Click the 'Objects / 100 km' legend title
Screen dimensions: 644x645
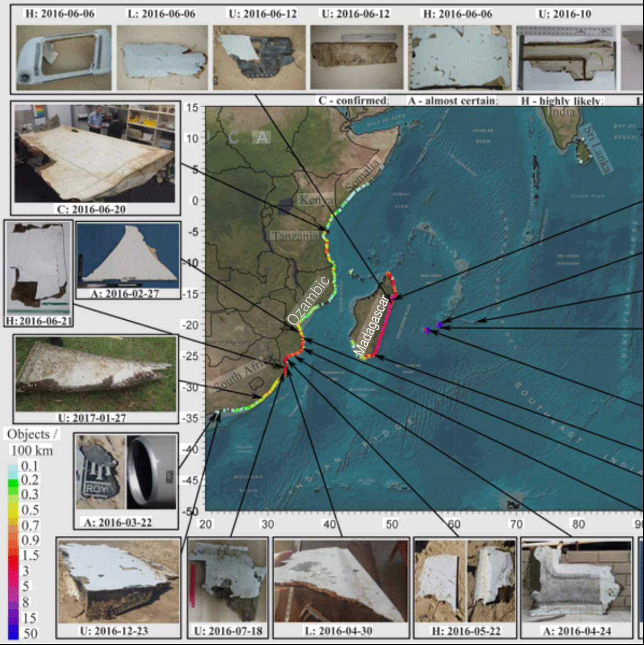[x=32, y=442]
